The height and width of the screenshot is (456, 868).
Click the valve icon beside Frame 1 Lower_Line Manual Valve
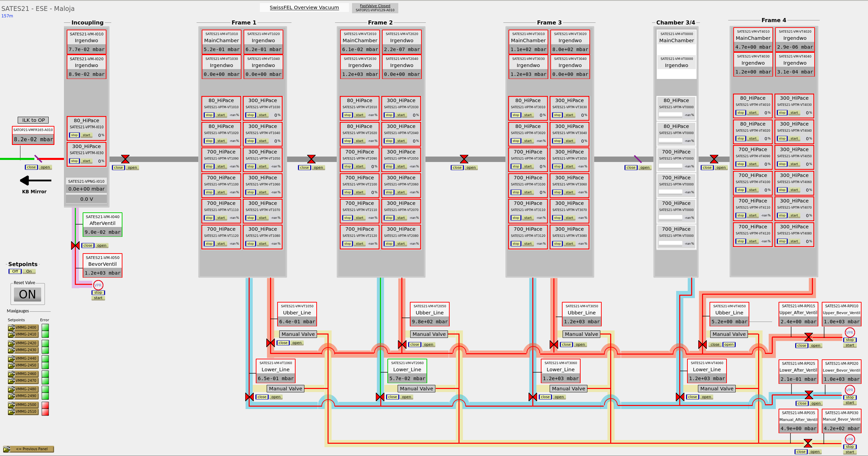[249, 397]
